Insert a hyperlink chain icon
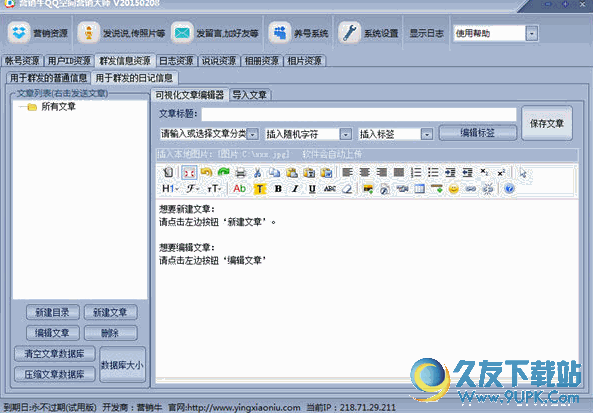Image resolution: width=593 pixels, height=413 pixels. tap(471, 188)
